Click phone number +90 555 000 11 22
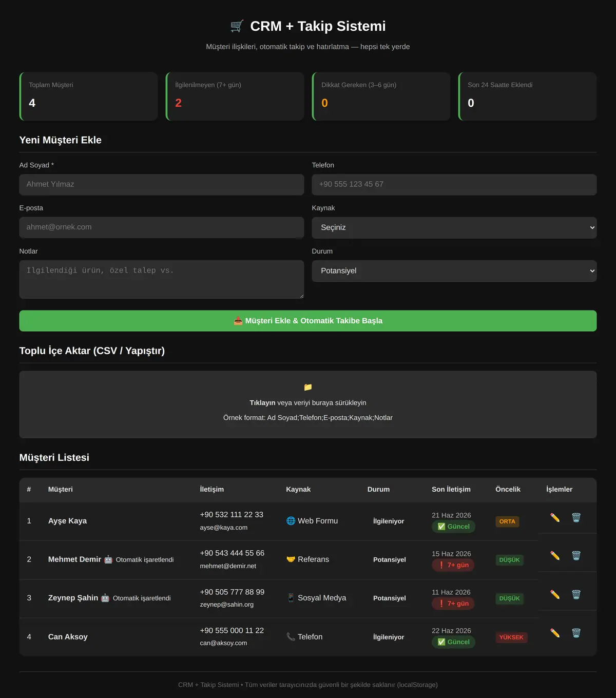Screen dimensions: 616x698 (x=232, y=631)
